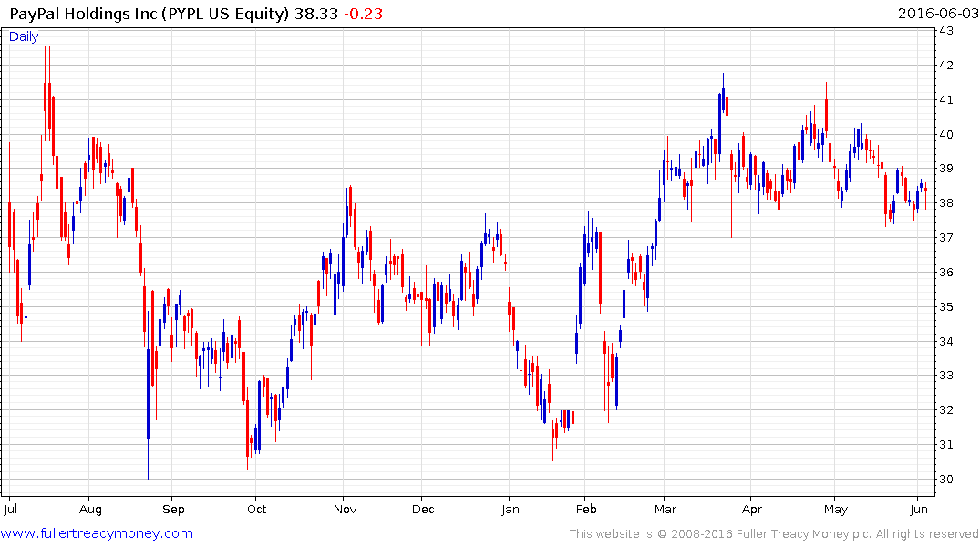The width and height of the screenshot is (980, 547).
Task: Click the 'Jun' x-axis label
Action: (919, 509)
